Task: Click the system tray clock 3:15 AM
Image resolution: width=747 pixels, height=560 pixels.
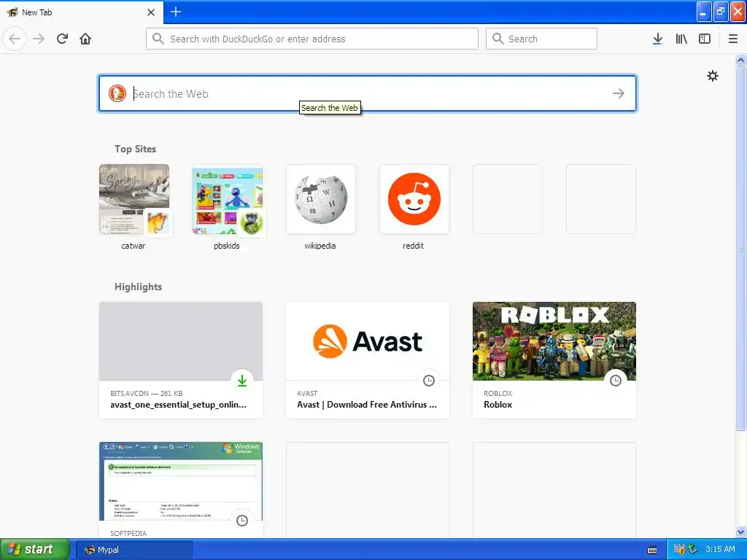Action: (720, 549)
